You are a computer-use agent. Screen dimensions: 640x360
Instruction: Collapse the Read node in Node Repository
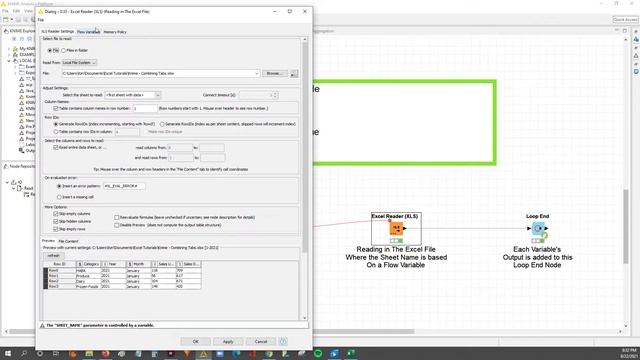pos(13,188)
